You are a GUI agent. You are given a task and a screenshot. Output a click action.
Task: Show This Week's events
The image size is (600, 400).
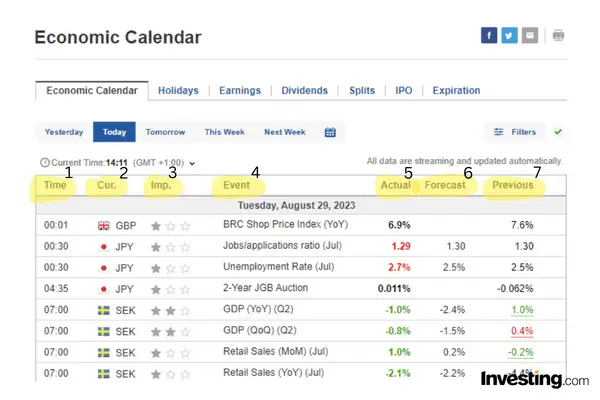pos(225,132)
